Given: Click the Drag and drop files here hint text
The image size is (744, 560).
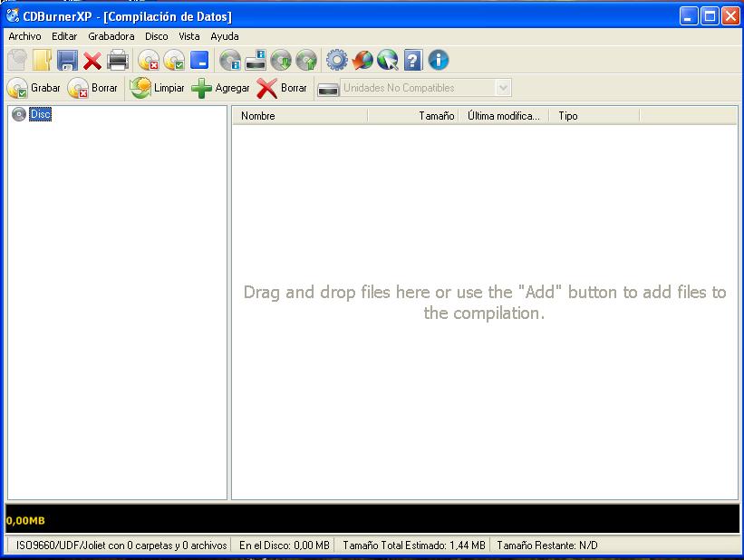Looking at the screenshot, I should coord(485,303).
